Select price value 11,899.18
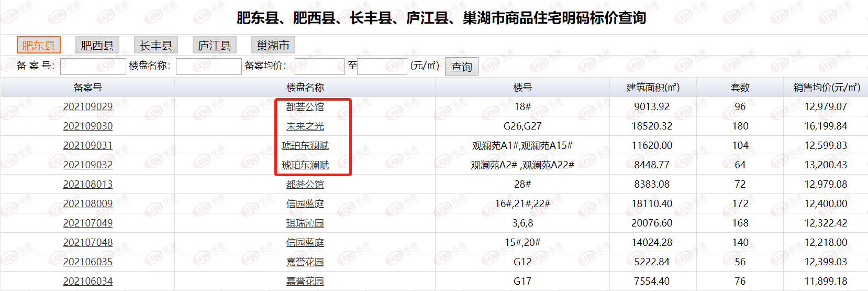Image resolution: width=868 pixels, height=291 pixels. pos(826,281)
